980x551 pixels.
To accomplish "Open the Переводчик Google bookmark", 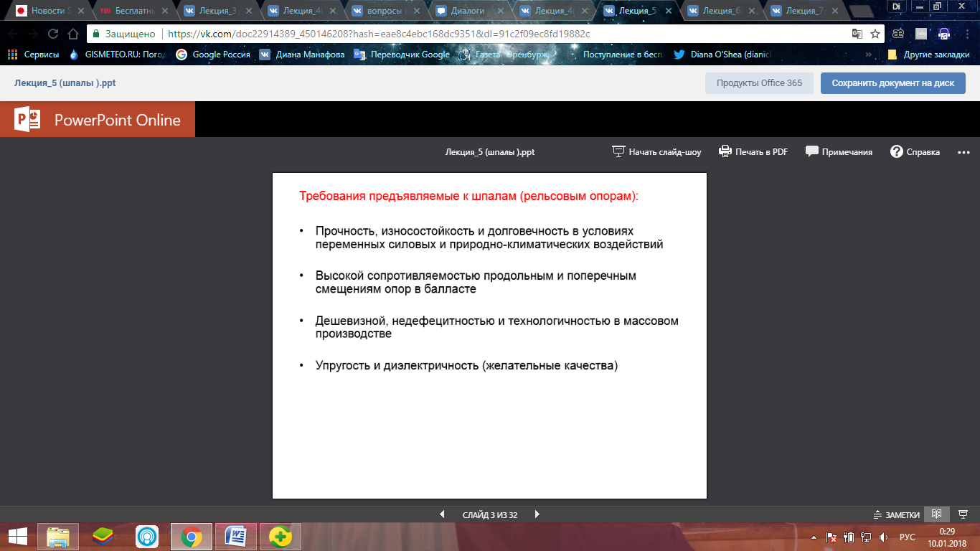I will coord(402,55).
